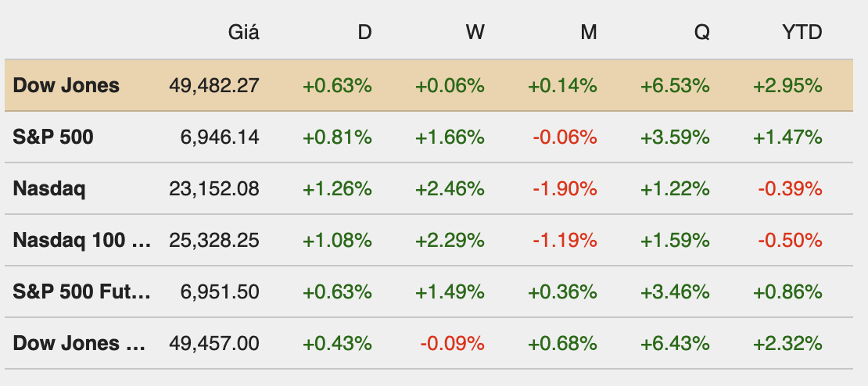This screenshot has height=386, width=868.
Task: Open the truncated Nasdaq 100 row label
Action: (81, 240)
